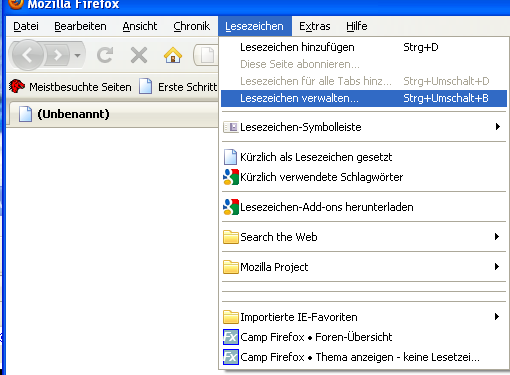Go back with the Back arrow button

coord(28,55)
